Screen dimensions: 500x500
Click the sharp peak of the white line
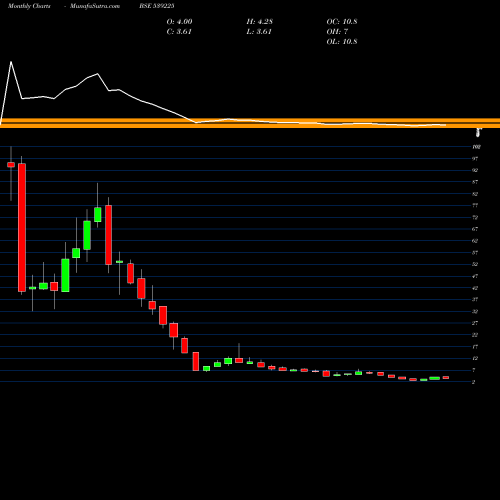tap(11, 62)
